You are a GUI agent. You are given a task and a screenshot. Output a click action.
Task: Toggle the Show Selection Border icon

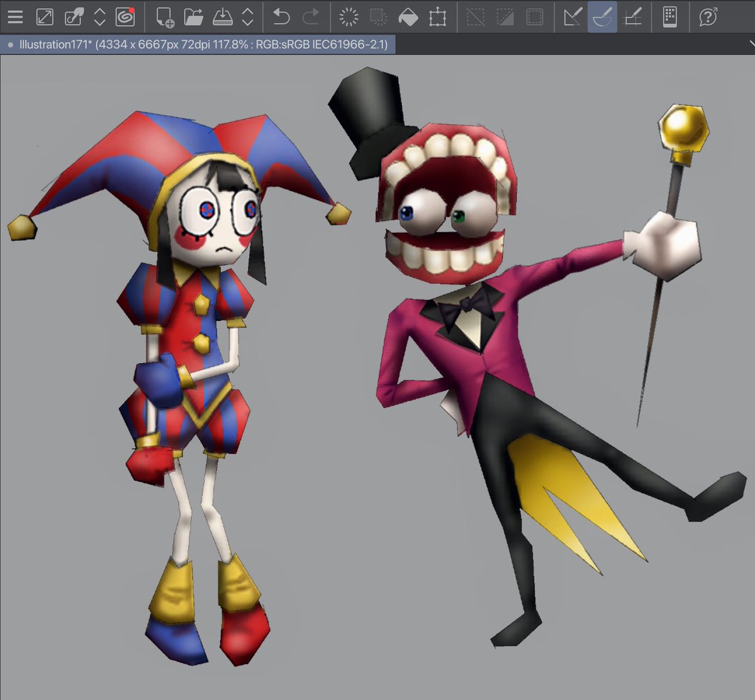tap(535, 17)
